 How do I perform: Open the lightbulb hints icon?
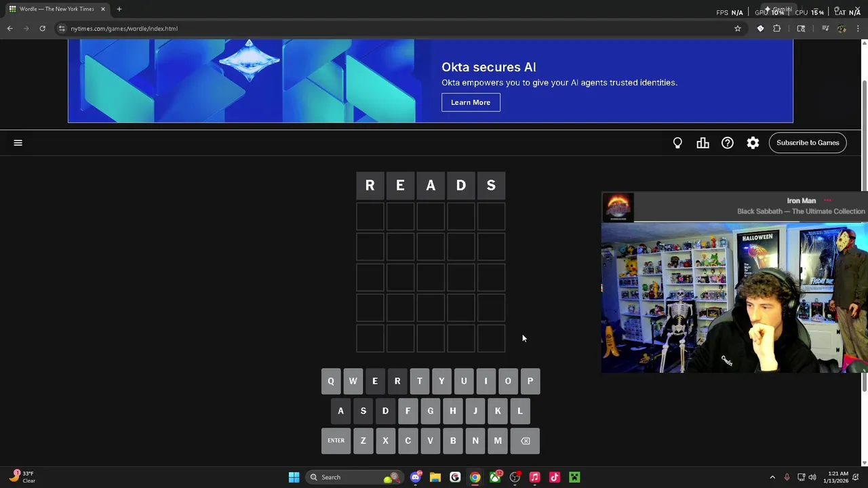[677, 143]
